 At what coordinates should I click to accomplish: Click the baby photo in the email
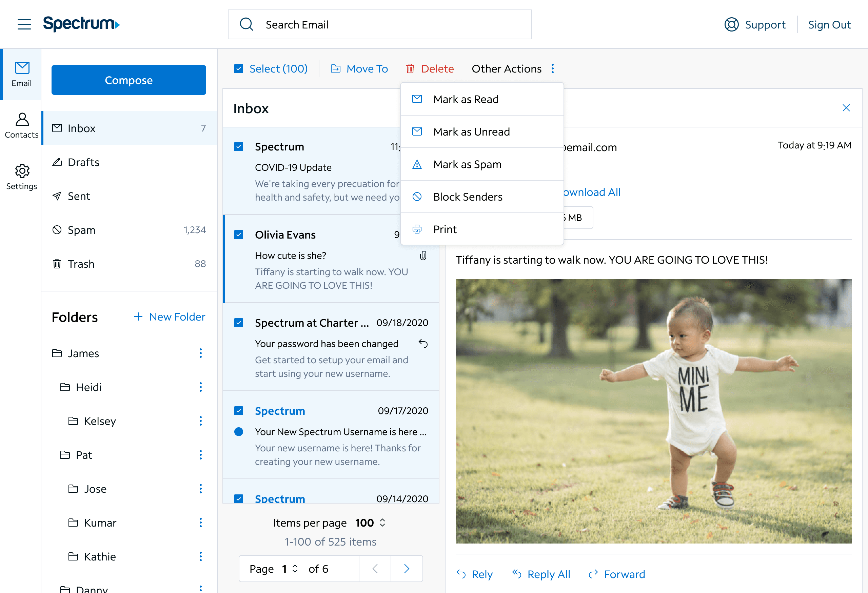[x=653, y=411]
